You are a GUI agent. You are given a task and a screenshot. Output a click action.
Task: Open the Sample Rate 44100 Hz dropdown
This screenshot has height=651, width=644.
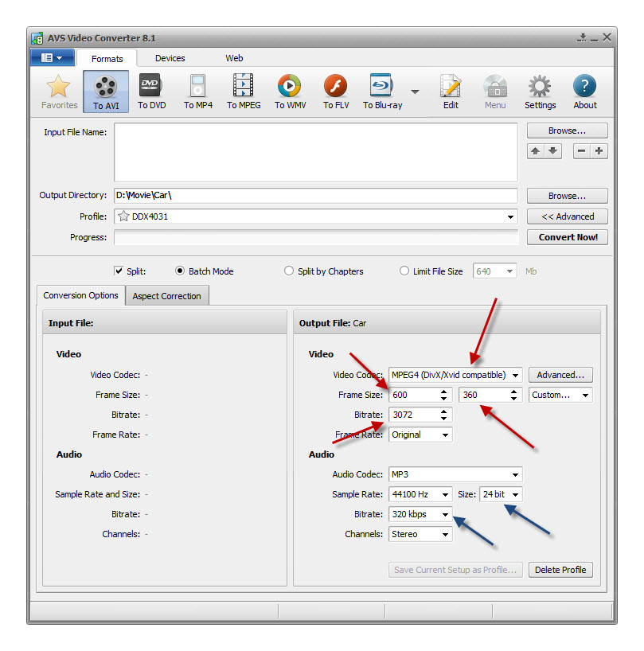coord(420,494)
